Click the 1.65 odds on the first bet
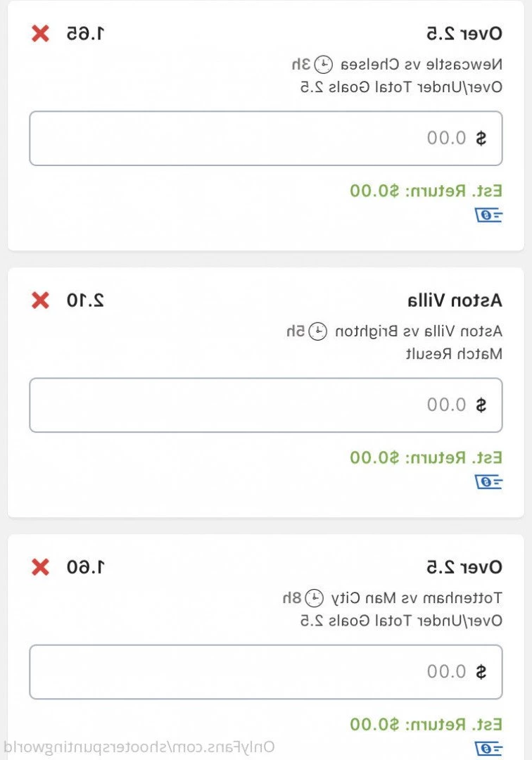The image size is (532, 760). (x=85, y=34)
